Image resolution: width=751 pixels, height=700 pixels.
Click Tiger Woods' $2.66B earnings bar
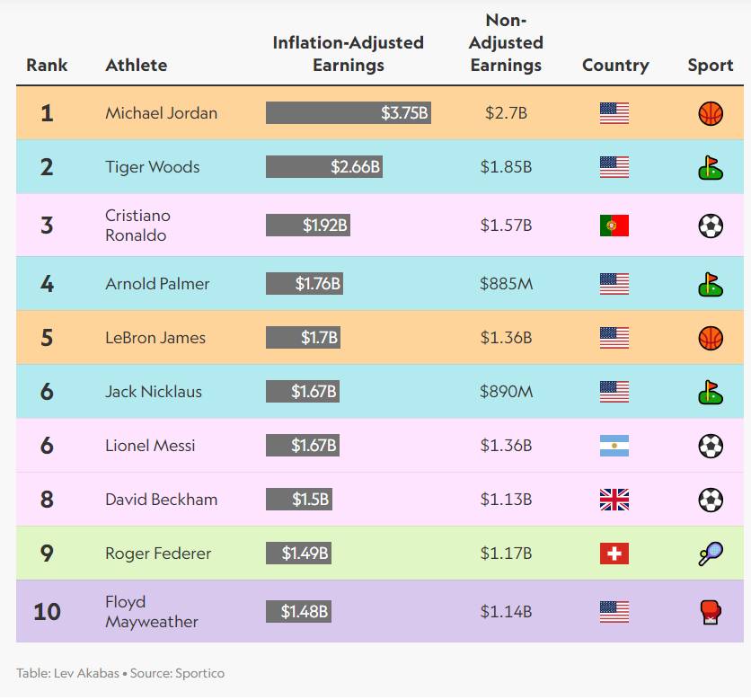[324, 167]
